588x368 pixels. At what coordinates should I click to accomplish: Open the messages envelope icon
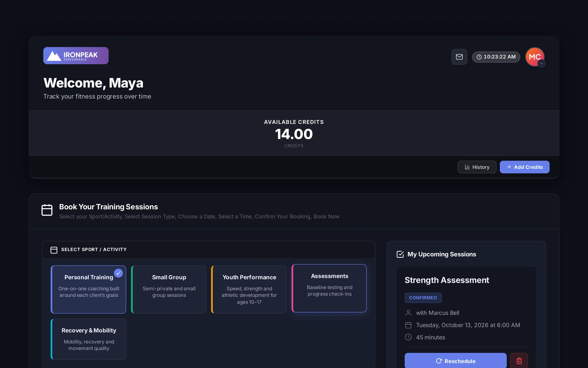click(x=459, y=57)
